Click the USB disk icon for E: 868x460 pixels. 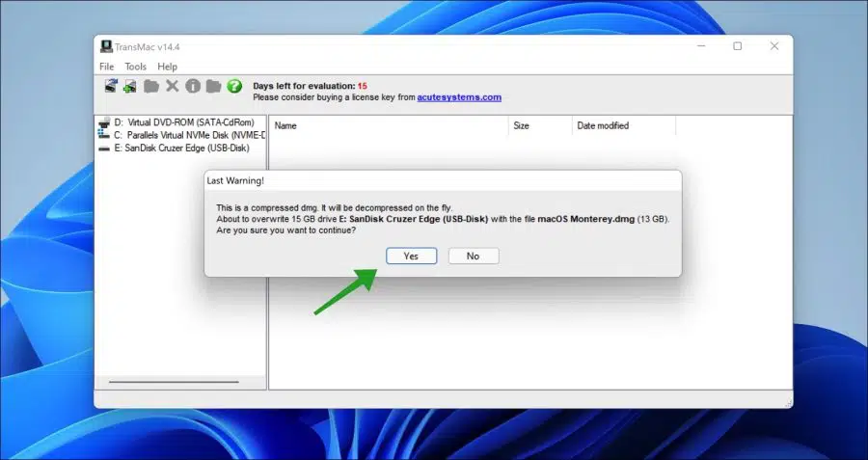[x=104, y=149]
